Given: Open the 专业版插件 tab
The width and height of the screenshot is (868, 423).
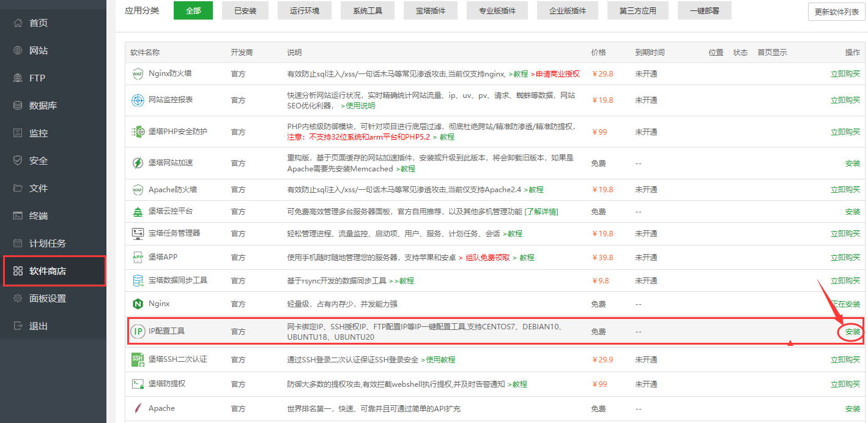Looking at the screenshot, I should click(497, 10).
